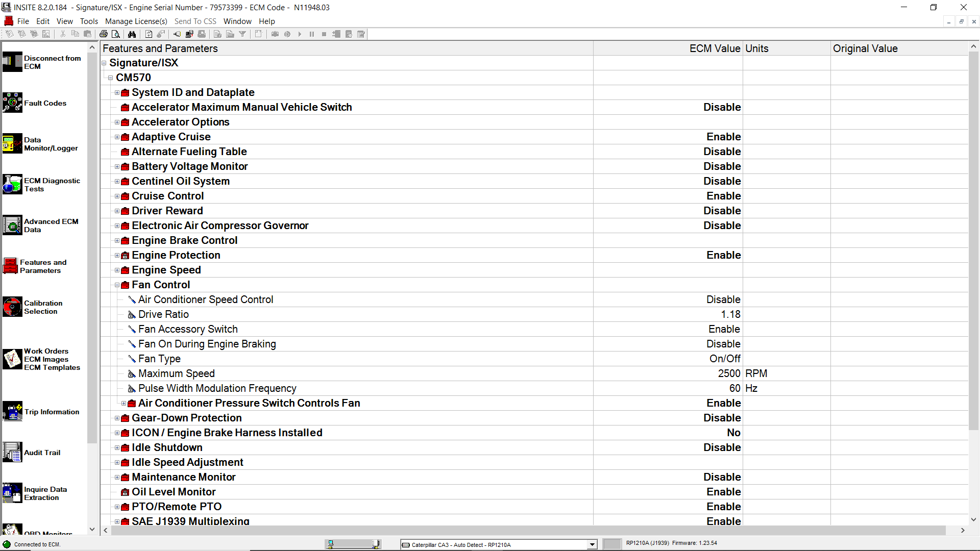Open the Tools menu
The height and width of the screenshot is (551, 980).
(89, 21)
